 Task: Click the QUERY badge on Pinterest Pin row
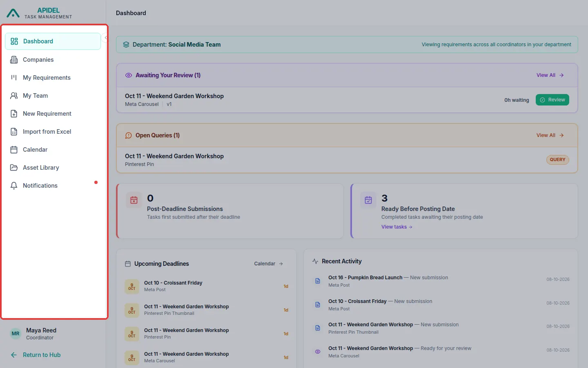(558, 160)
